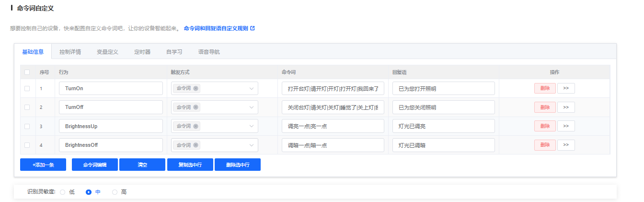This screenshot has height=202, width=644.
Task: Edit command words field starting 关闭台灯
Action: 333,107
